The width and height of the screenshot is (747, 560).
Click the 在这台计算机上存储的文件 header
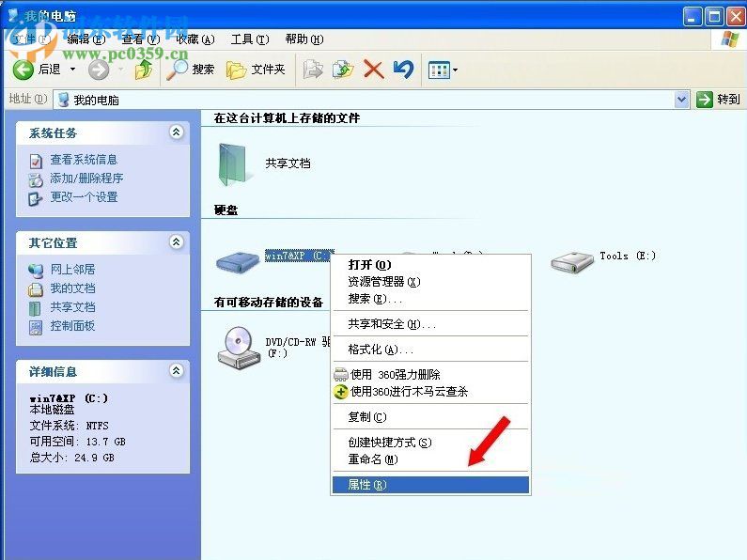point(287,118)
